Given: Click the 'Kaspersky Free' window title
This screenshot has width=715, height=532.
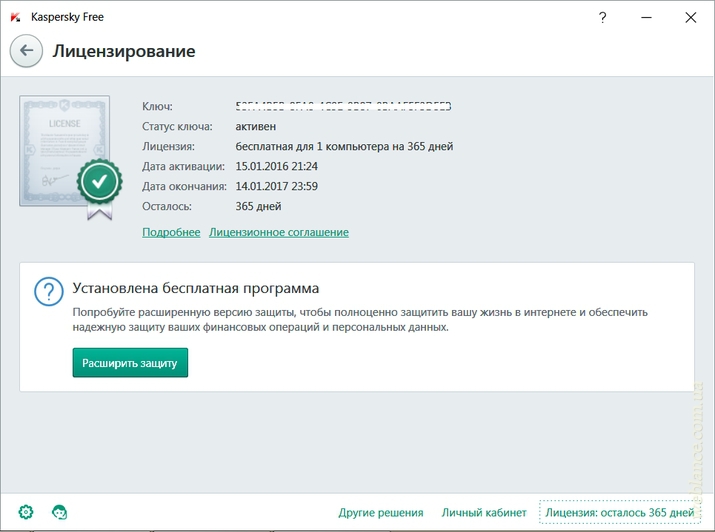Looking at the screenshot, I should click(67, 17).
